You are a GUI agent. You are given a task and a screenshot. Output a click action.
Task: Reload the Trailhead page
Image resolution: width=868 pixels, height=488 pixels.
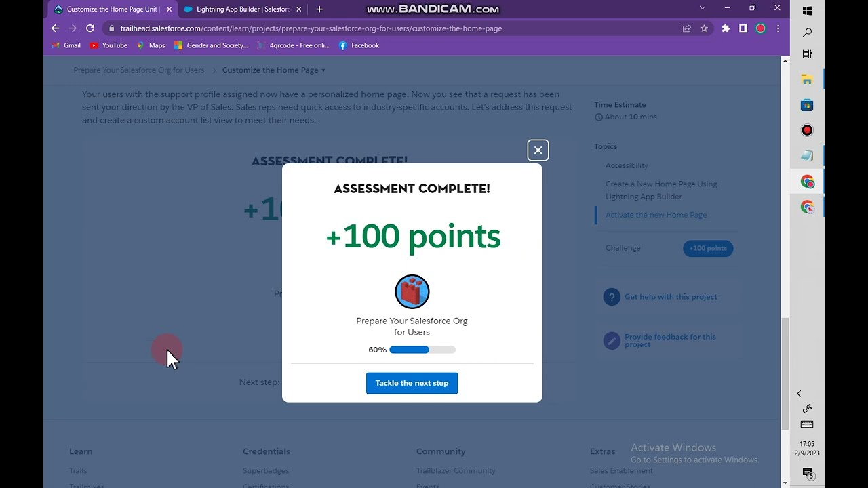[90, 28]
